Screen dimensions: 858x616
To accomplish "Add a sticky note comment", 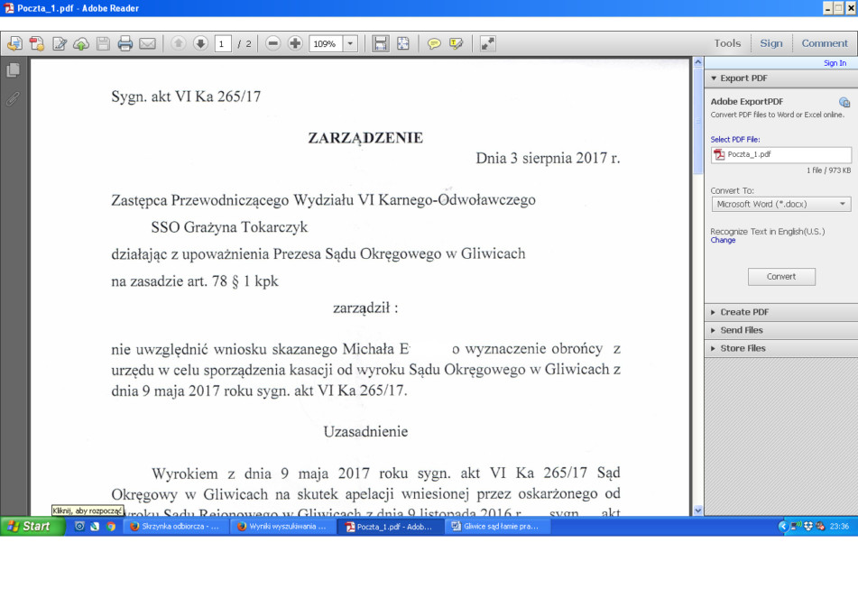I will pyautogui.click(x=434, y=43).
